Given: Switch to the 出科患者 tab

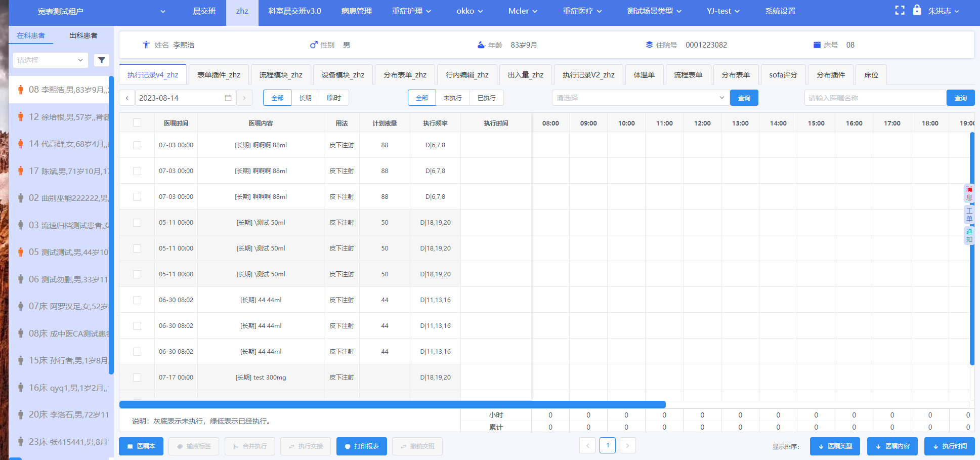Looking at the screenshot, I should click(x=83, y=35).
